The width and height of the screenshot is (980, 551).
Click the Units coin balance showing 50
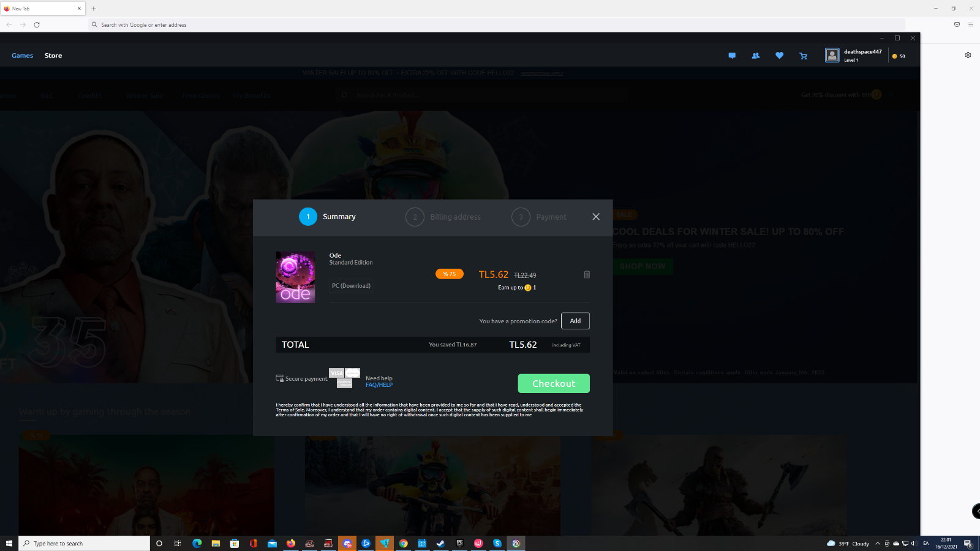pyautogui.click(x=899, y=56)
